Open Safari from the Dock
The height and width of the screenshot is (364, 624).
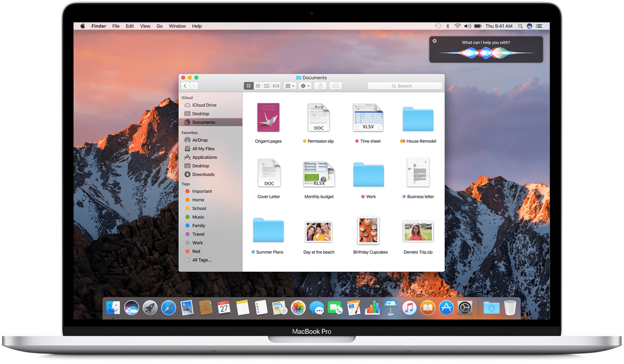(169, 308)
